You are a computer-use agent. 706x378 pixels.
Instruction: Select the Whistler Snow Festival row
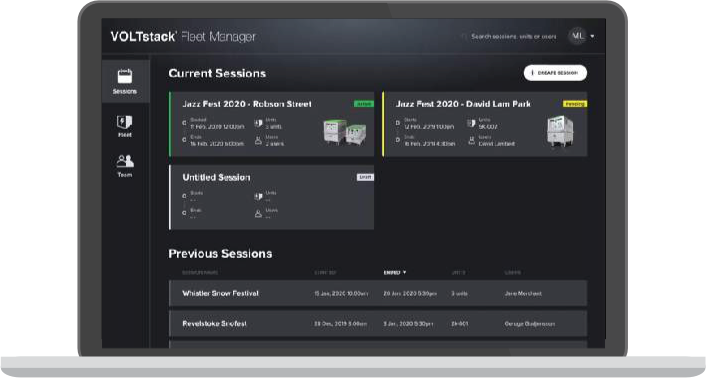pos(378,293)
